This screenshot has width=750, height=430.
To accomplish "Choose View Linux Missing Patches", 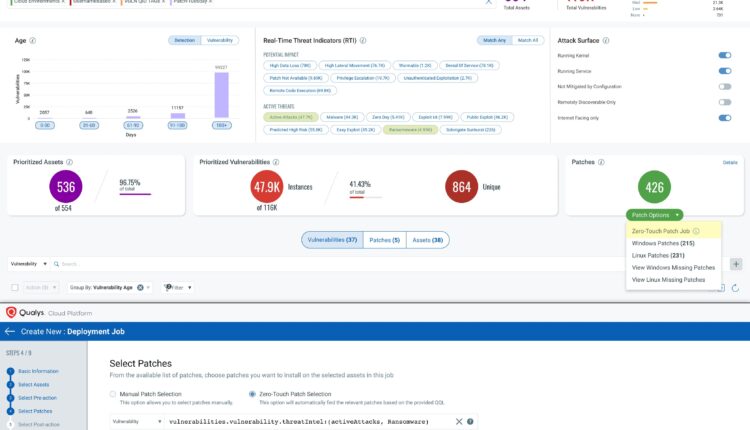I will point(673,280).
